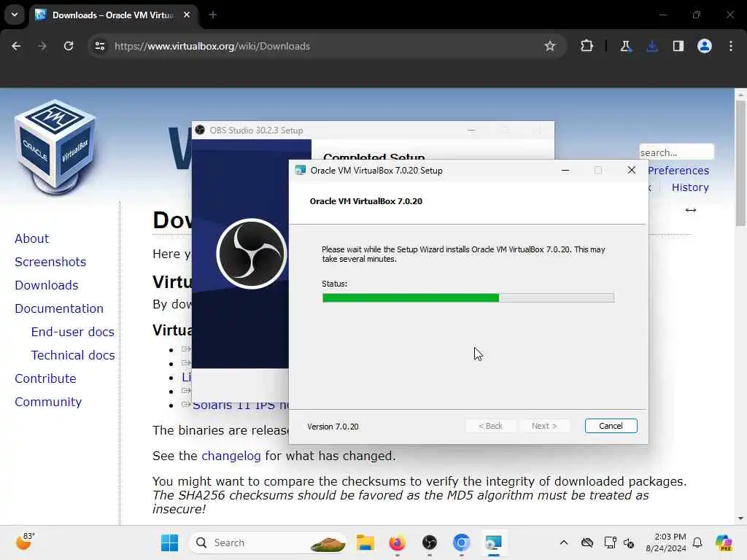Click the OneDrive cloud tray icon
Image resolution: width=747 pixels, height=560 pixels.
(x=587, y=542)
